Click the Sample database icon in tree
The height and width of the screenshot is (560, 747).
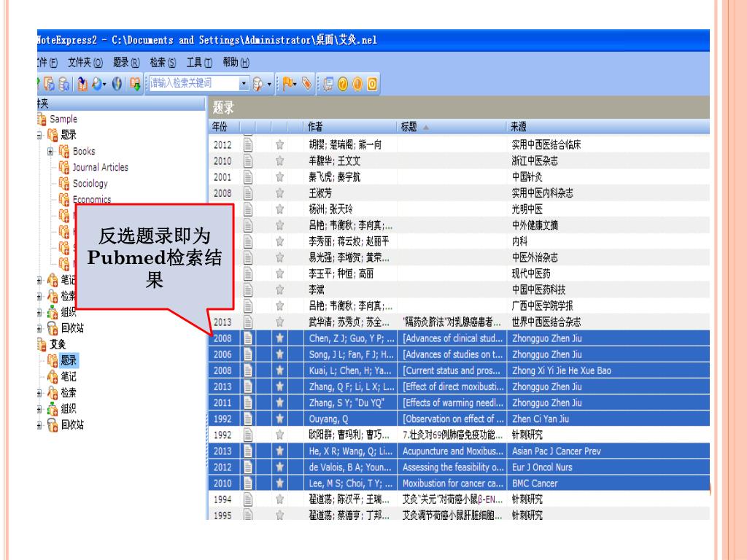42,119
